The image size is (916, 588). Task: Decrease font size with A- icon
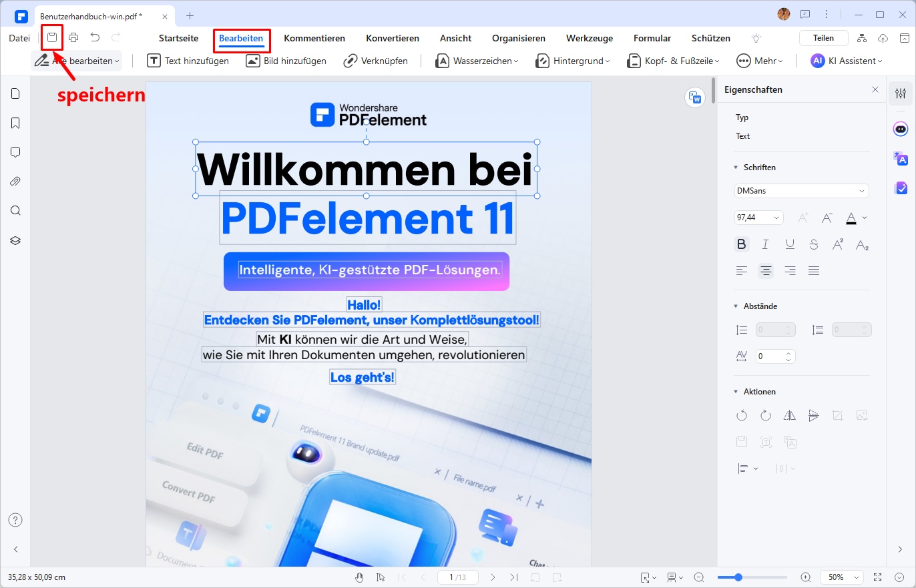click(x=827, y=218)
